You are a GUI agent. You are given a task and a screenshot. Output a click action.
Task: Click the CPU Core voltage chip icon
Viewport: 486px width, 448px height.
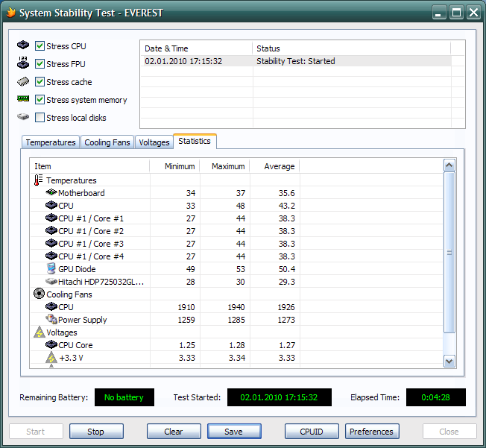coord(51,345)
